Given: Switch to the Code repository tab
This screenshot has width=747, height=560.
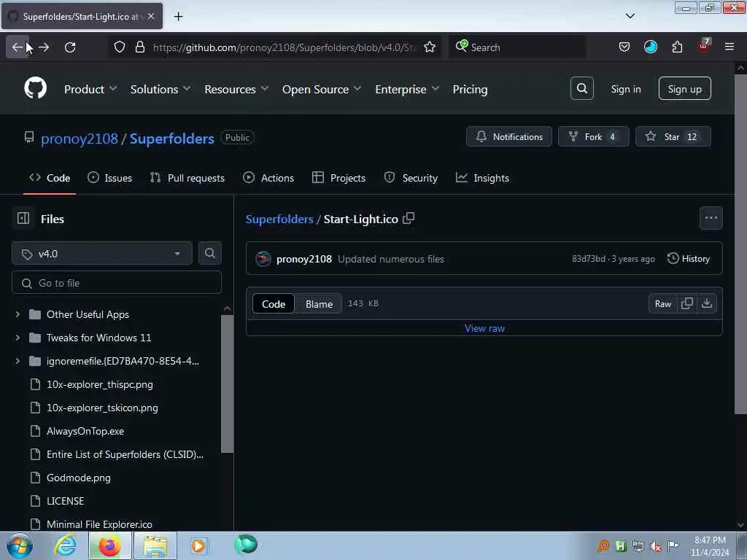Looking at the screenshot, I should point(50,178).
